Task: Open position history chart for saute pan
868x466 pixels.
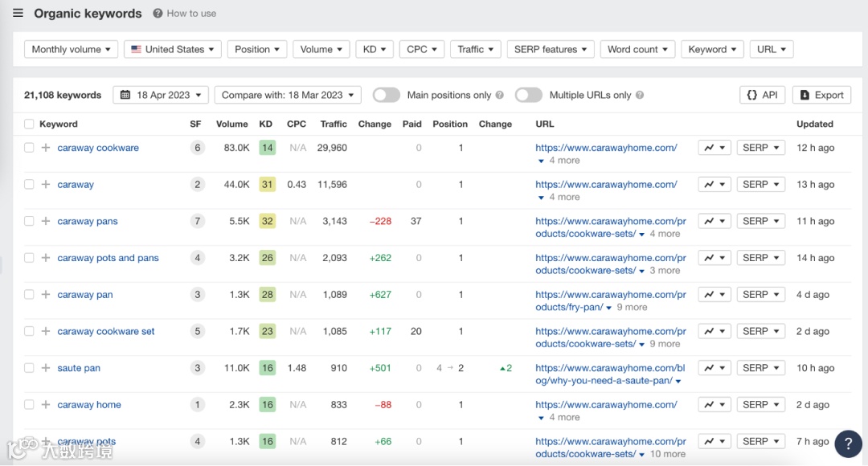Action: tap(714, 368)
